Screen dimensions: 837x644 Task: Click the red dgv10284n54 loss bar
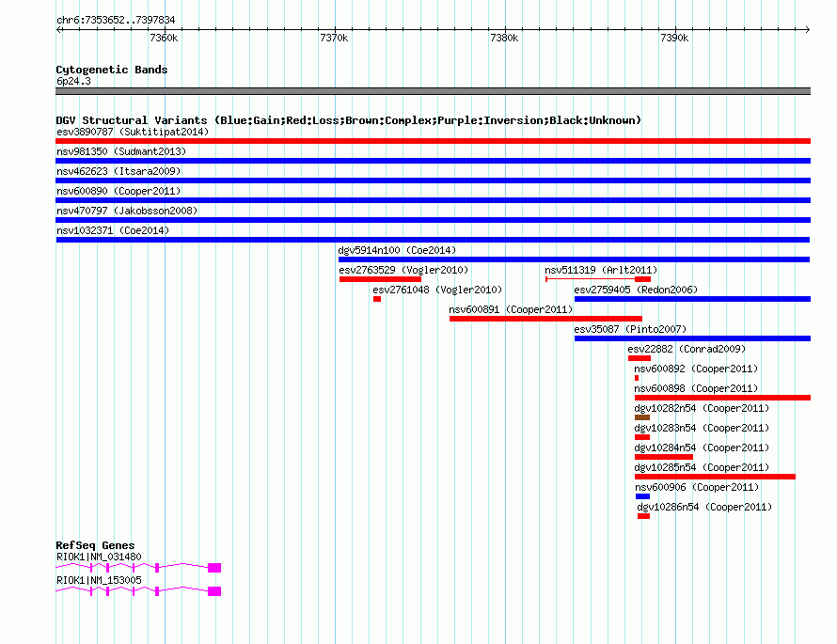(664, 457)
